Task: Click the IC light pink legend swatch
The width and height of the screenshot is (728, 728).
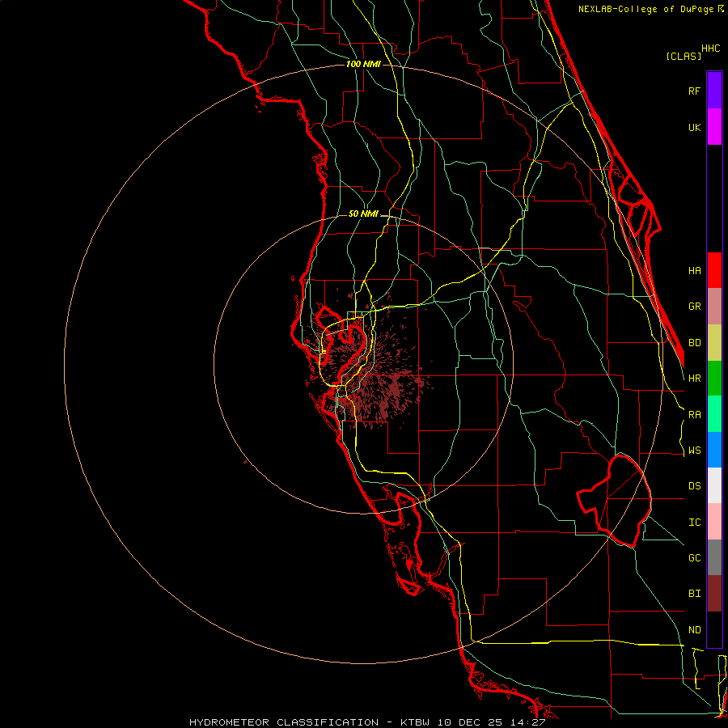Action: pyautogui.click(x=714, y=522)
